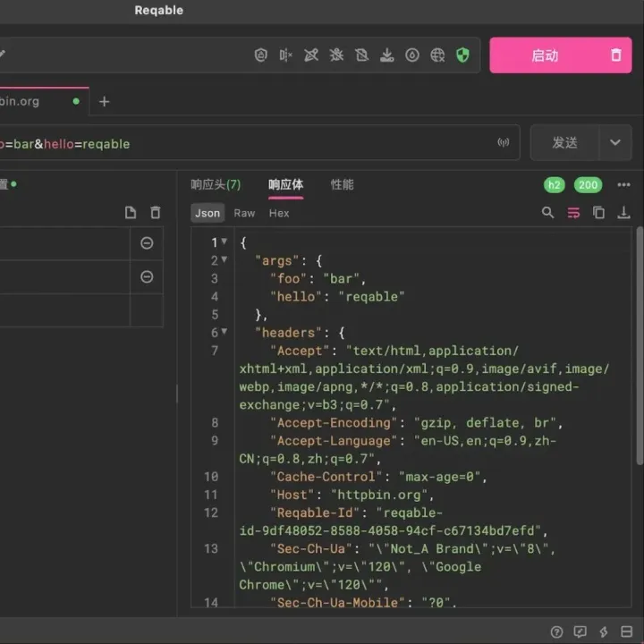Viewport: 644px width, 644px height.
Task: Click the lightning bolt icon in the status bar
Action: coord(604,631)
